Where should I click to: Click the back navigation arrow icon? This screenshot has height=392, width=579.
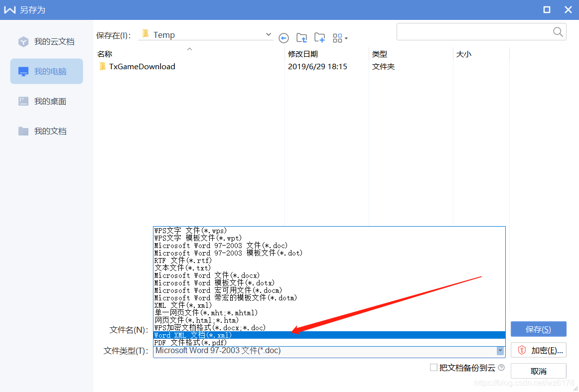point(284,38)
